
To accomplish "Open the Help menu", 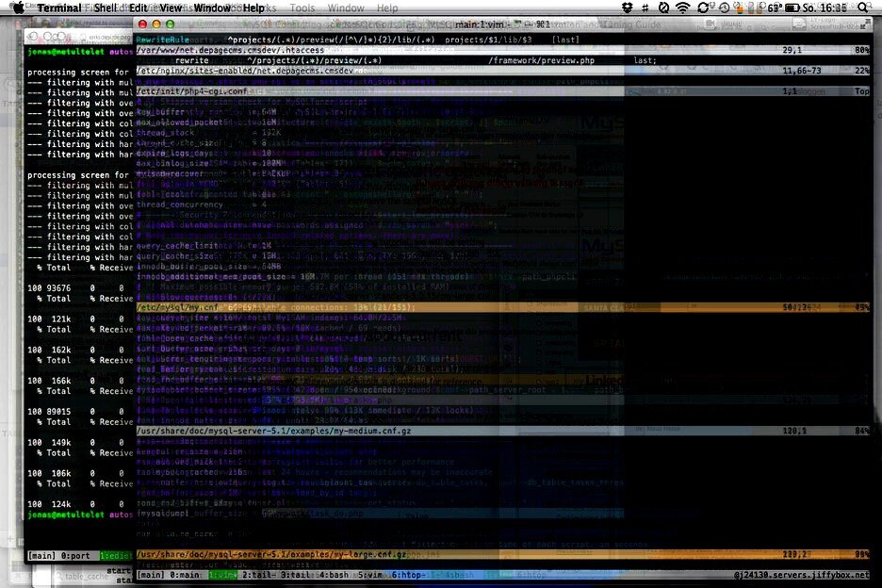I will point(253,8).
